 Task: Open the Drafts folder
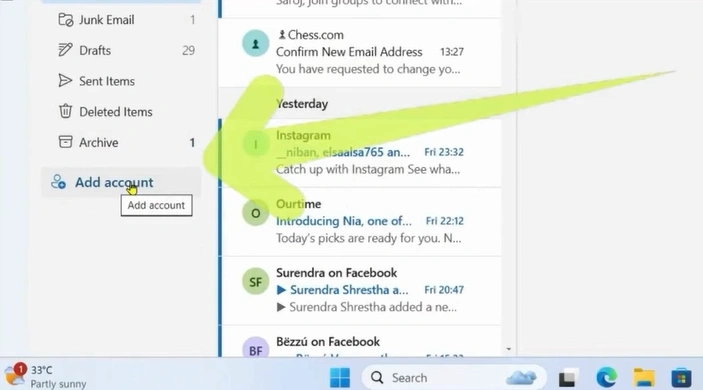(x=121, y=50)
